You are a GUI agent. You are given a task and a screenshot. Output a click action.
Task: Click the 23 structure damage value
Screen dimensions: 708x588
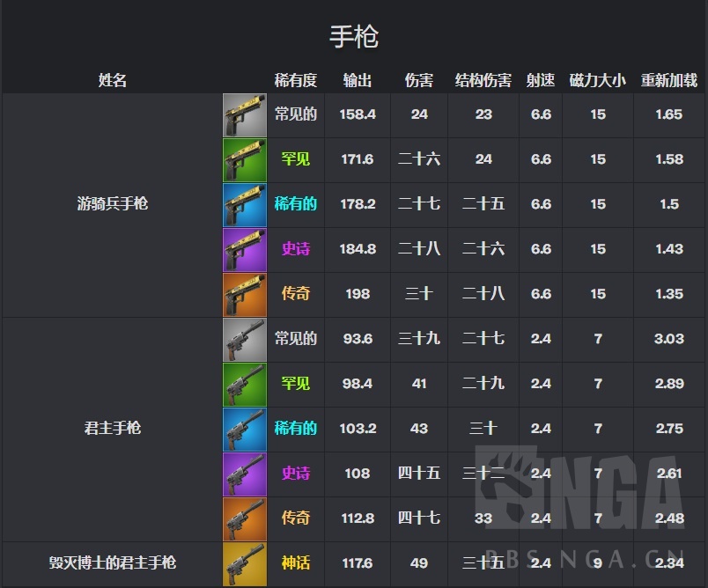(483, 114)
